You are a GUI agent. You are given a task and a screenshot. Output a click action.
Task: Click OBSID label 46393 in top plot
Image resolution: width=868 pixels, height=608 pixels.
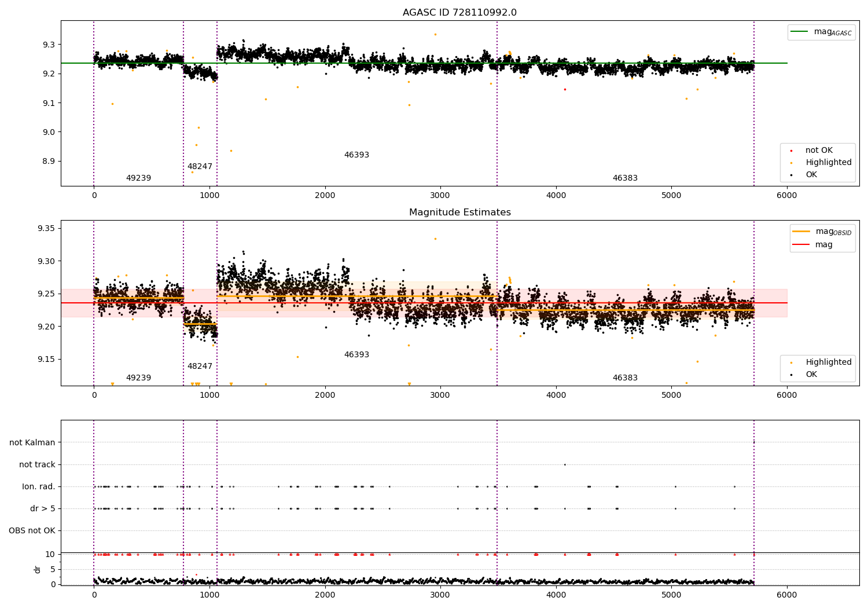356,155
